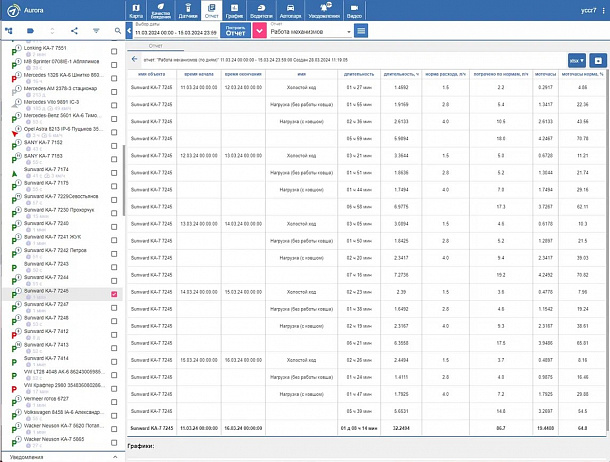Click the red parking icon of Sunward KA-7 7412
This screenshot has width=610, height=462.
(14, 335)
